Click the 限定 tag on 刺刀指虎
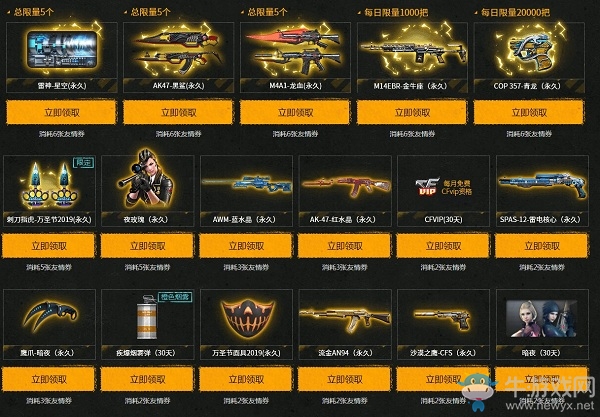Screen dimensions: 600x417 coord(83,162)
